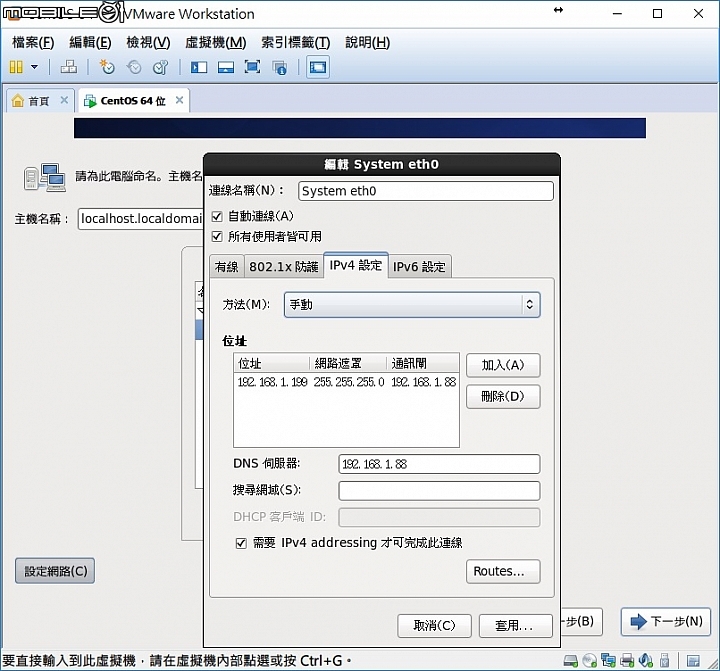Enter full screen mode icon
Viewport: 720px width, 671px height.
click(x=253, y=67)
